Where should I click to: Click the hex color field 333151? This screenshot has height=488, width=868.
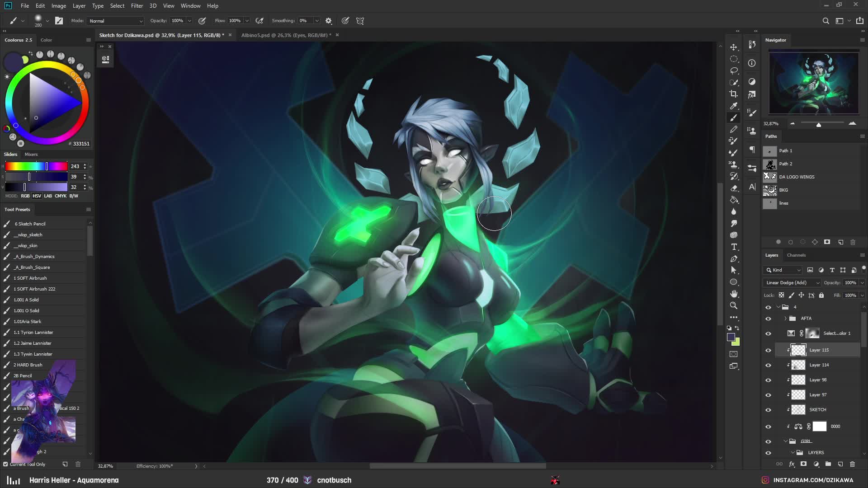tap(81, 144)
